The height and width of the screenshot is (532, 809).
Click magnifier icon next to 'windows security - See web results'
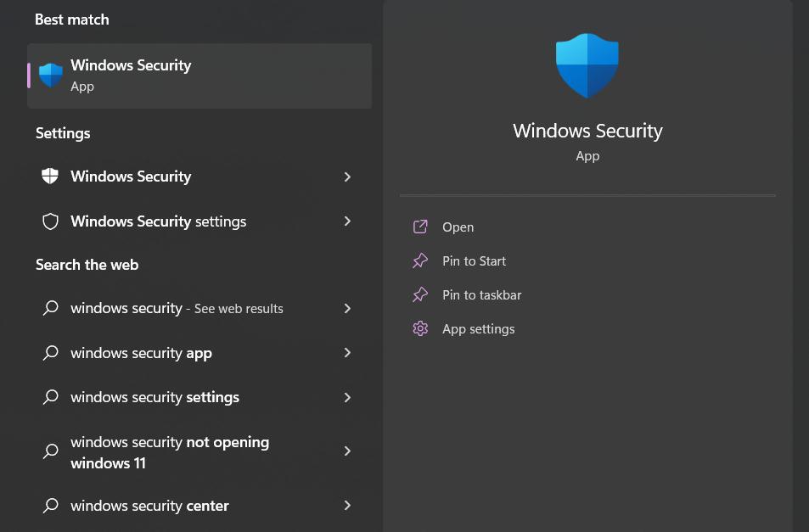51,308
